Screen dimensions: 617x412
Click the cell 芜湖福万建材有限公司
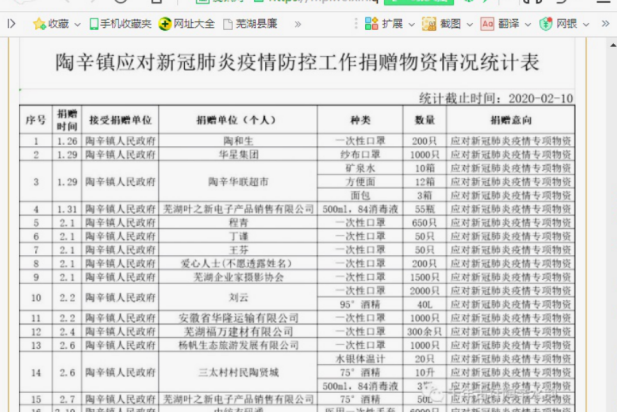(x=238, y=332)
